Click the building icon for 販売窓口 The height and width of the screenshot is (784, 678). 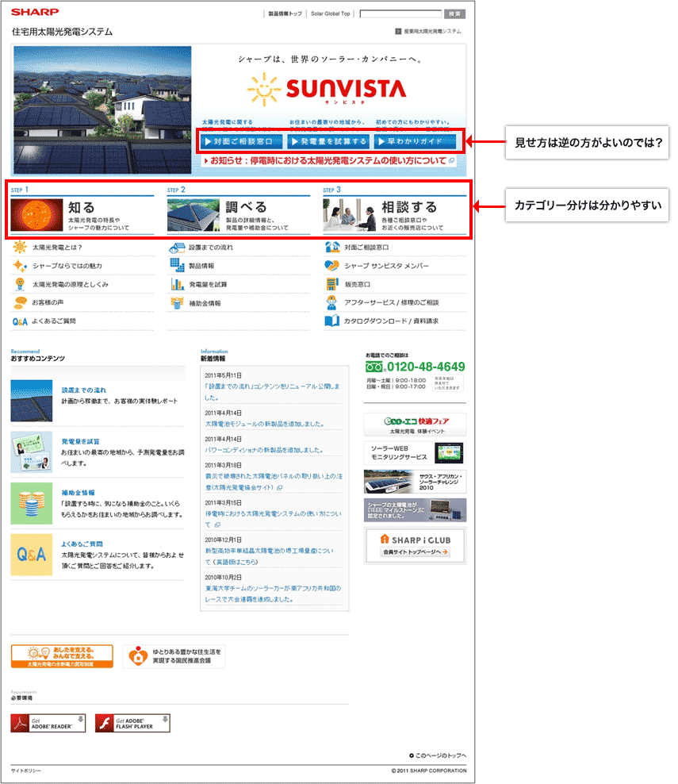[x=331, y=284]
